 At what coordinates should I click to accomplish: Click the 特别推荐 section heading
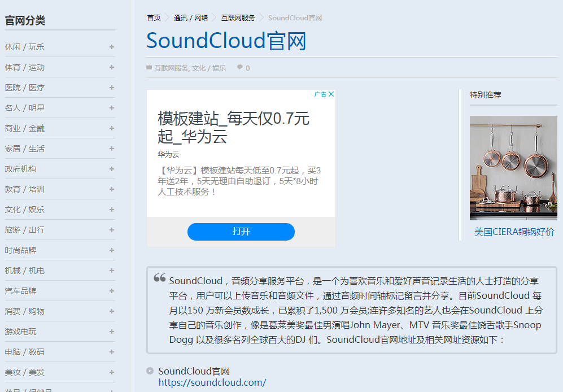[x=486, y=95]
